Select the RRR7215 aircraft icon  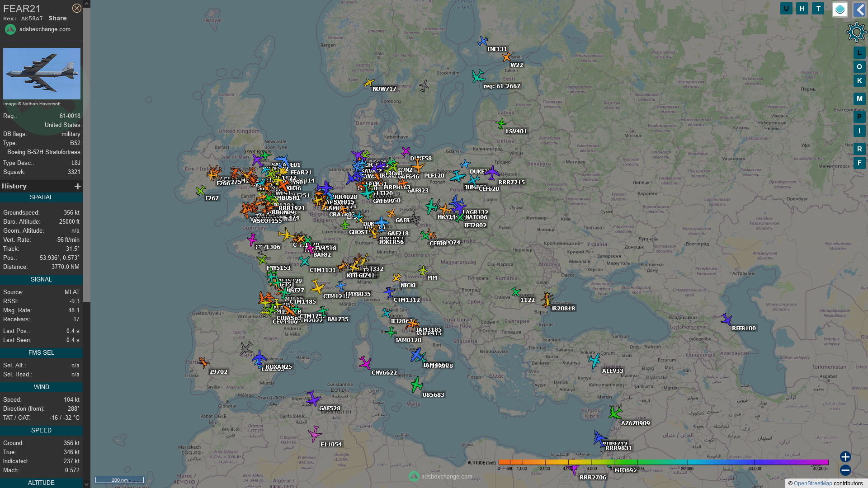492,173
